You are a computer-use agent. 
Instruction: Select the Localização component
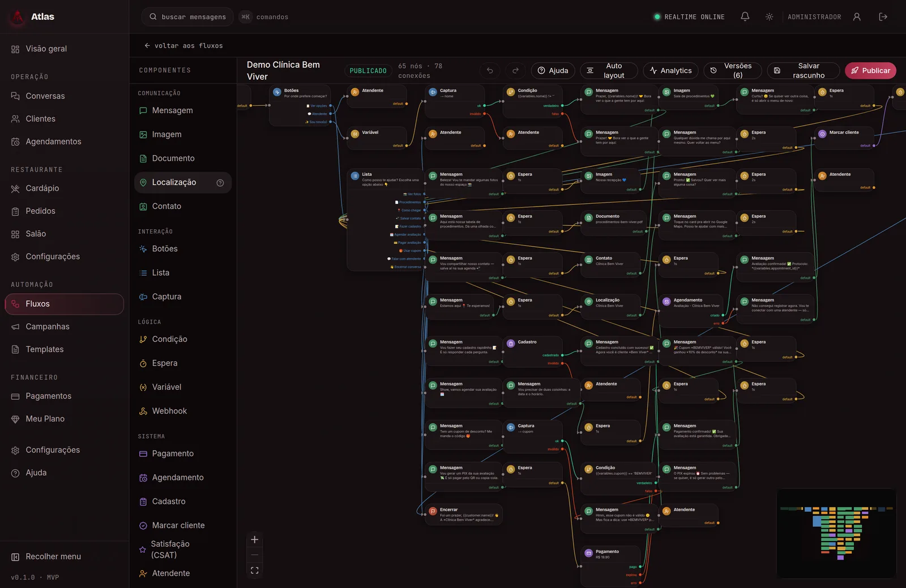[x=183, y=182]
